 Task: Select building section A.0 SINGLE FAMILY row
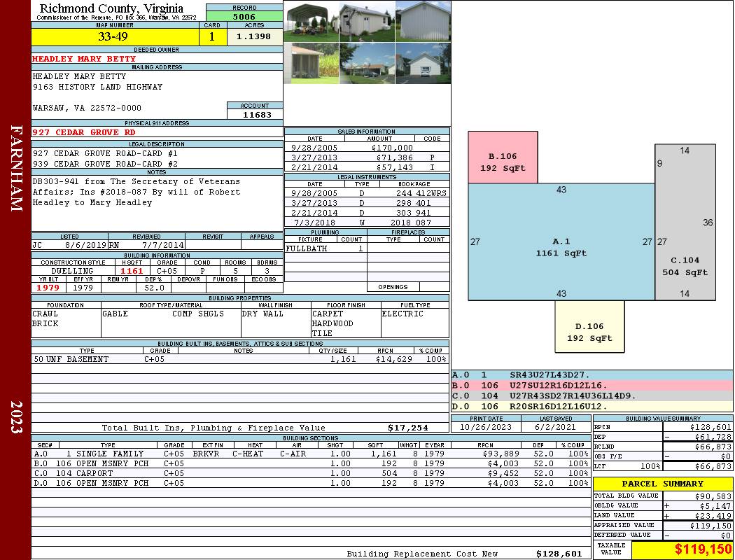point(311,454)
